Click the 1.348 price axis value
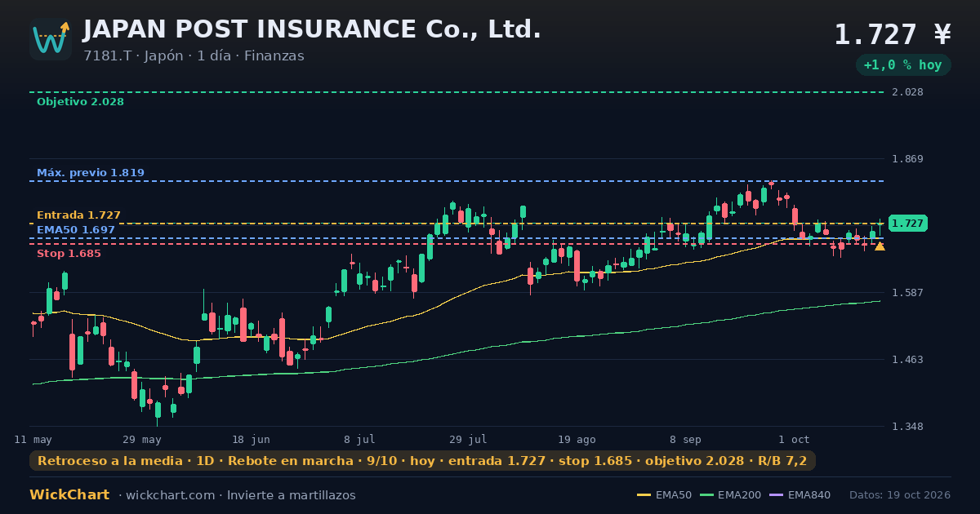Image resolution: width=980 pixels, height=514 pixels. [x=907, y=427]
